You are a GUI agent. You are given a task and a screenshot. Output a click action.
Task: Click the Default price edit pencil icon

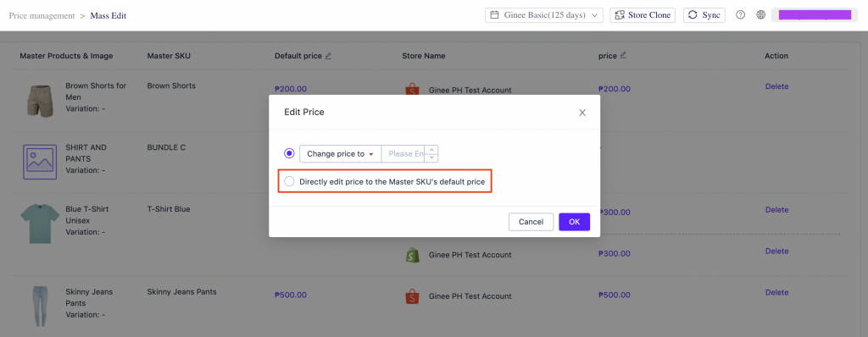[x=328, y=55]
